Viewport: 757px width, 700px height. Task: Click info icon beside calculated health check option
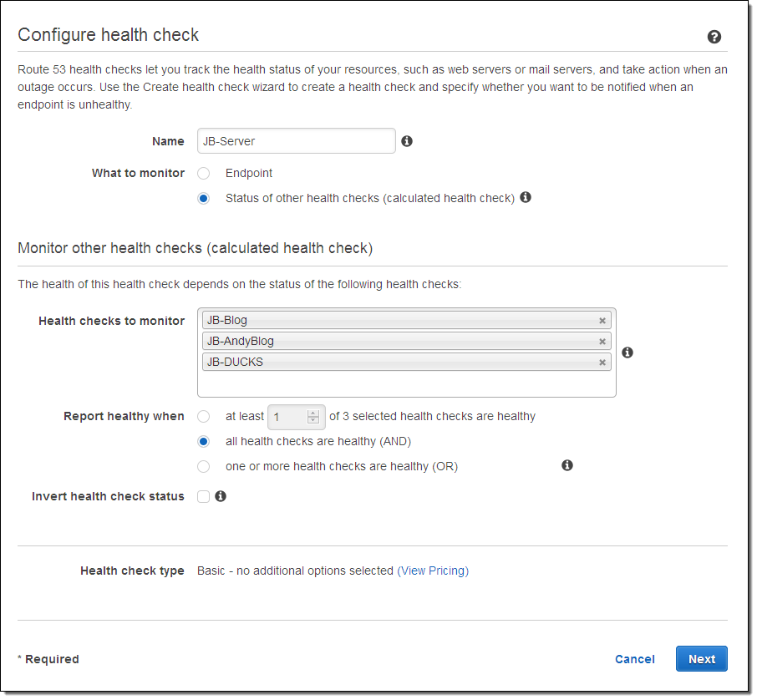coord(526,198)
